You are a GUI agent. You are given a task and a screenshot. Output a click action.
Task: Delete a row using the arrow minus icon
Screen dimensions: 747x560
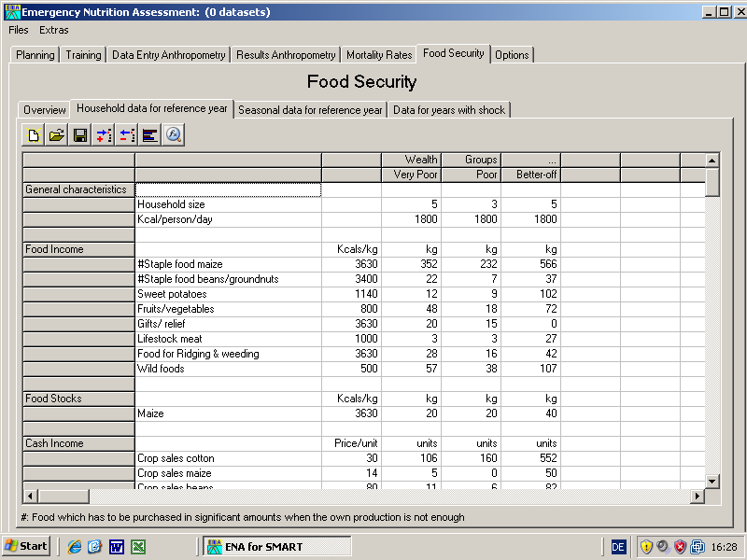(x=127, y=135)
